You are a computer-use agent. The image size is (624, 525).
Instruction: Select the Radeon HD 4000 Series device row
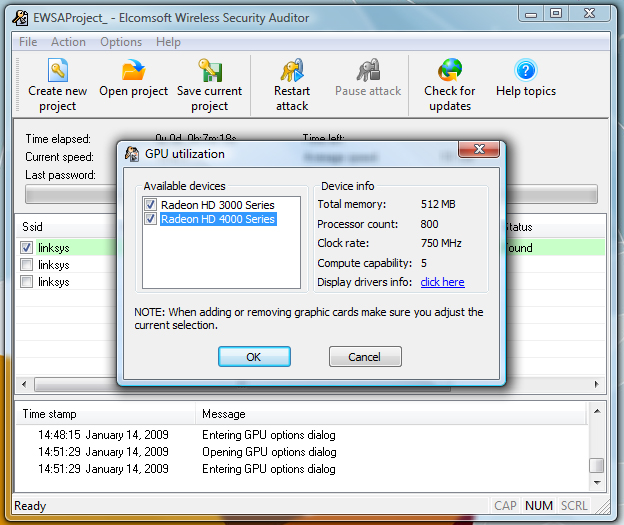tap(218, 219)
